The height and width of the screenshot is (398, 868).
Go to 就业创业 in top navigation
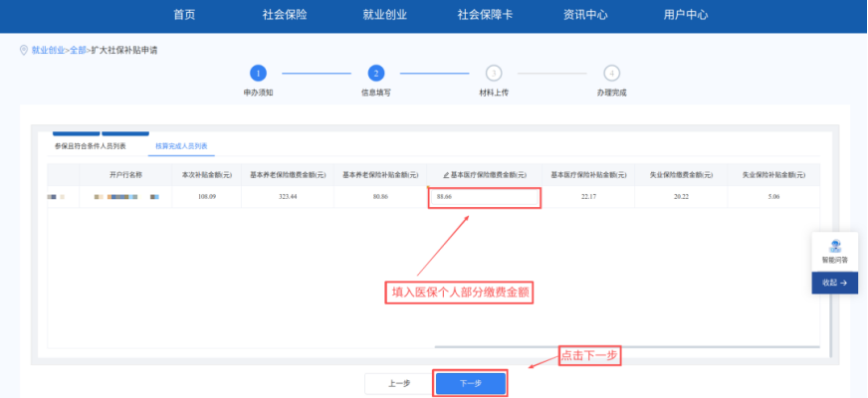pyautogui.click(x=385, y=15)
